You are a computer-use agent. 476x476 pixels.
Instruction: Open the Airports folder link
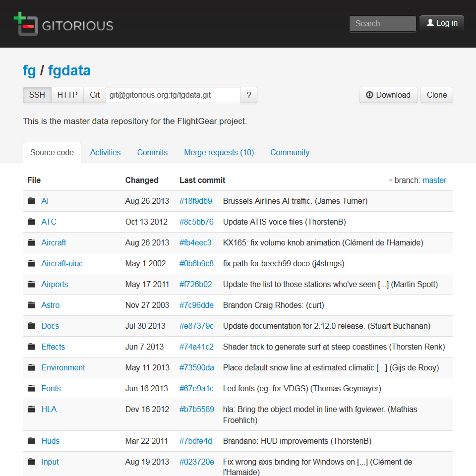pos(55,285)
